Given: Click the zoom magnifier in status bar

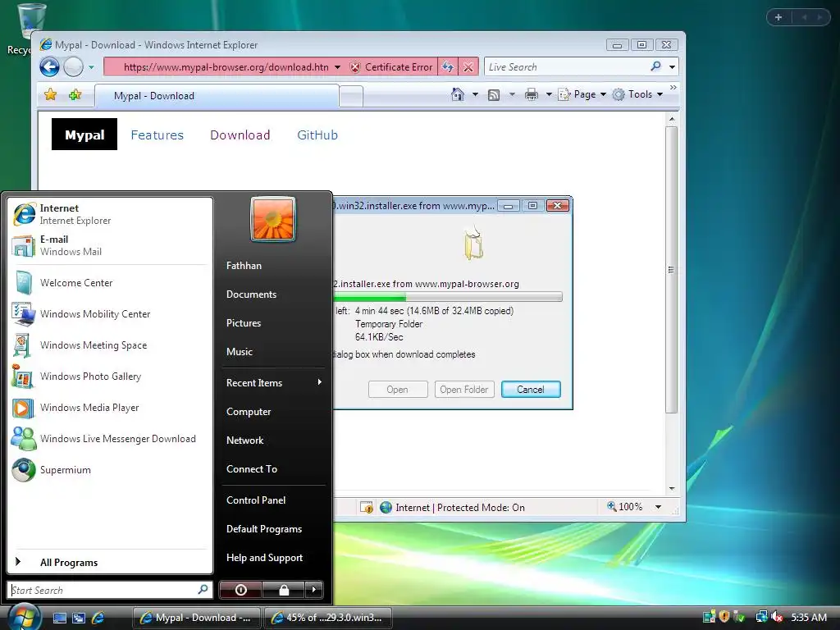Looking at the screenshot, I should point(611,506).
